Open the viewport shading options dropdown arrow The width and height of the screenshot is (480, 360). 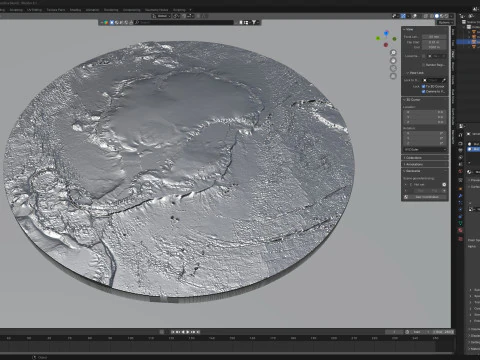point(452,16)
